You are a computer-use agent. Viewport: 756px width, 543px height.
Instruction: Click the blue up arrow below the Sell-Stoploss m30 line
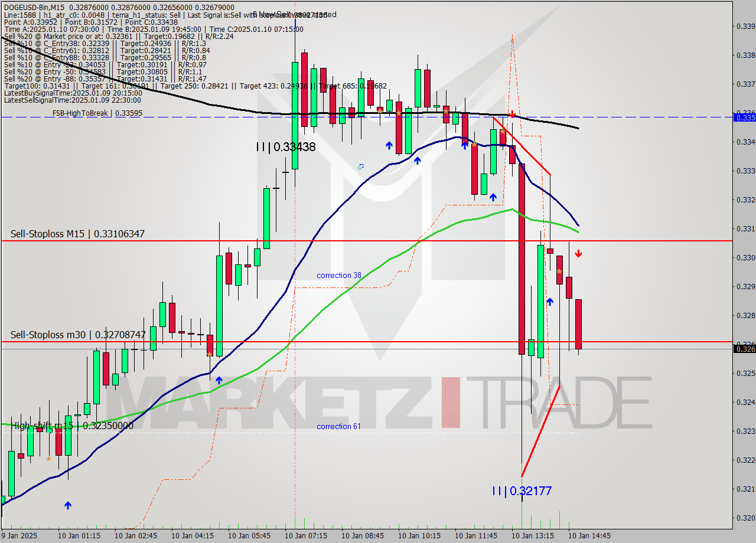(219, 380)
